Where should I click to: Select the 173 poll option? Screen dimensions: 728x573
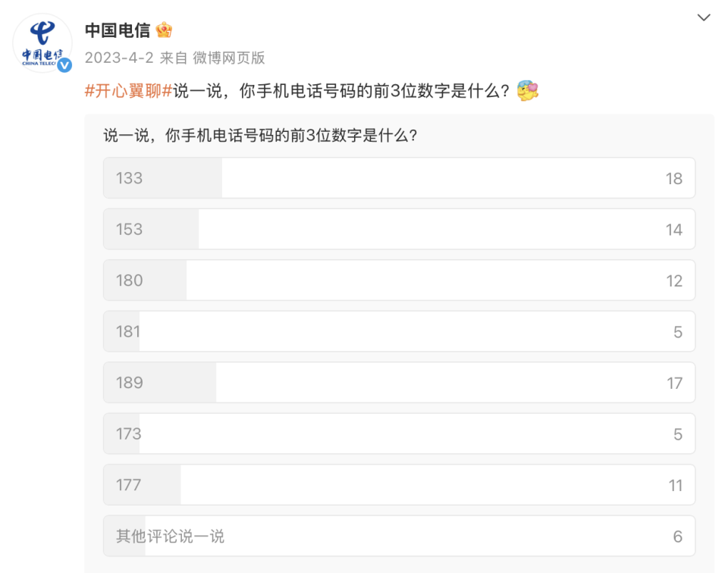399,434
